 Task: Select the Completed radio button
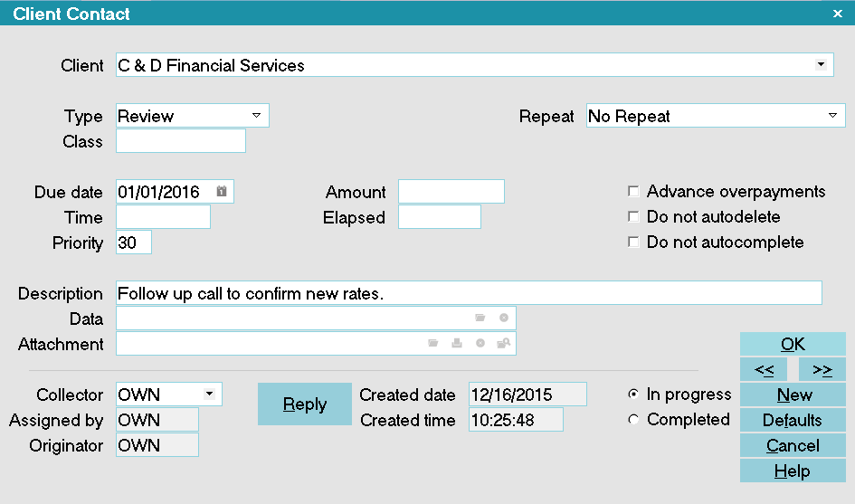(x=633, y=420)
